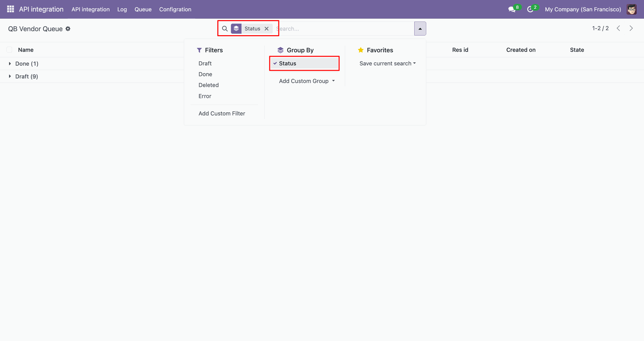
Task: Click the QB Vendor Queue settings gear
Action: point(68,29)
